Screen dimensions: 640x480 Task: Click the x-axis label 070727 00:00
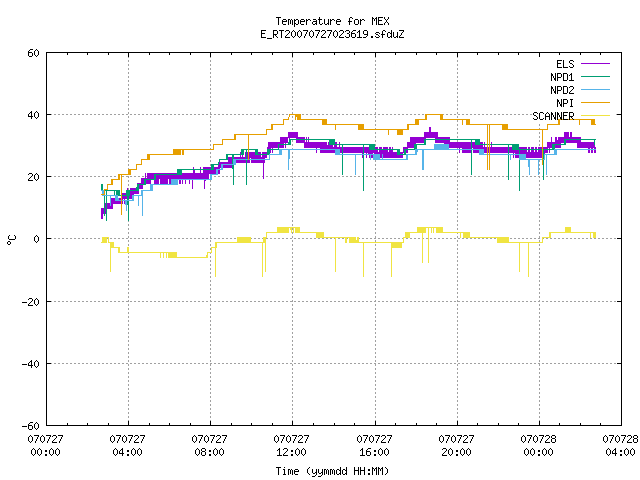point(45,445)
